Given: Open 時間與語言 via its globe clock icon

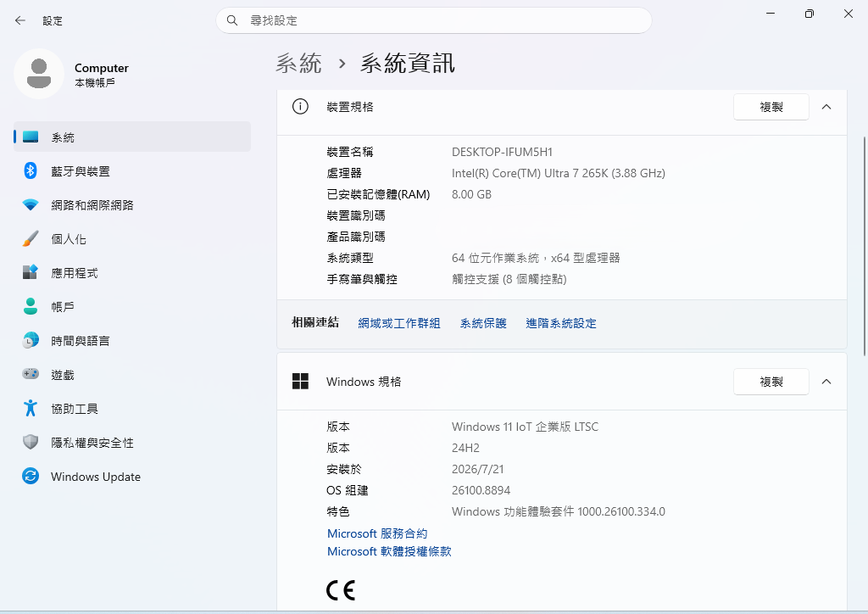Looking at the screenshot, I should (31, 340).
